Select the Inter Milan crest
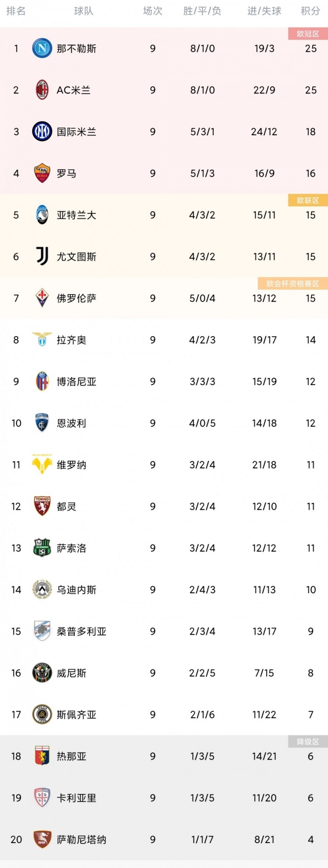Screen dimensions: 328x868 (42, 131)
